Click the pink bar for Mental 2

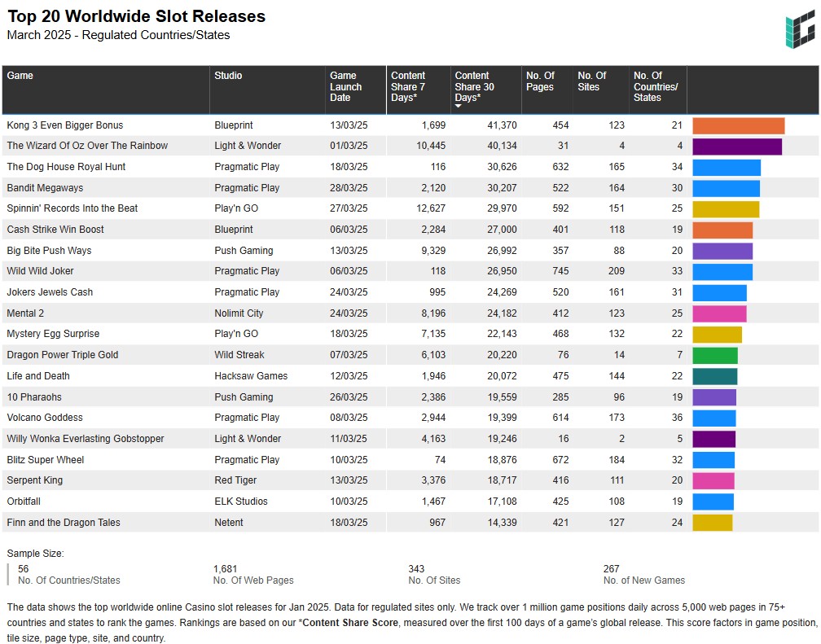click(719, 313)
